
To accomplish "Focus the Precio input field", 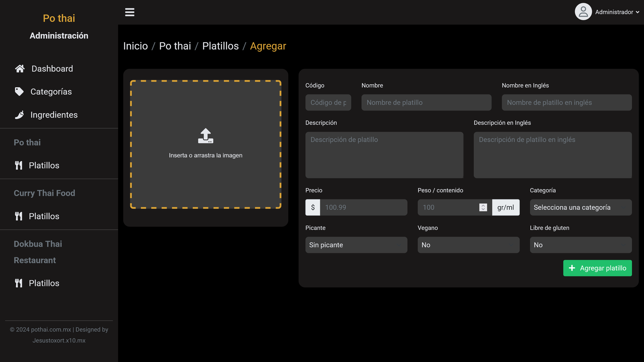I will 363,208.
